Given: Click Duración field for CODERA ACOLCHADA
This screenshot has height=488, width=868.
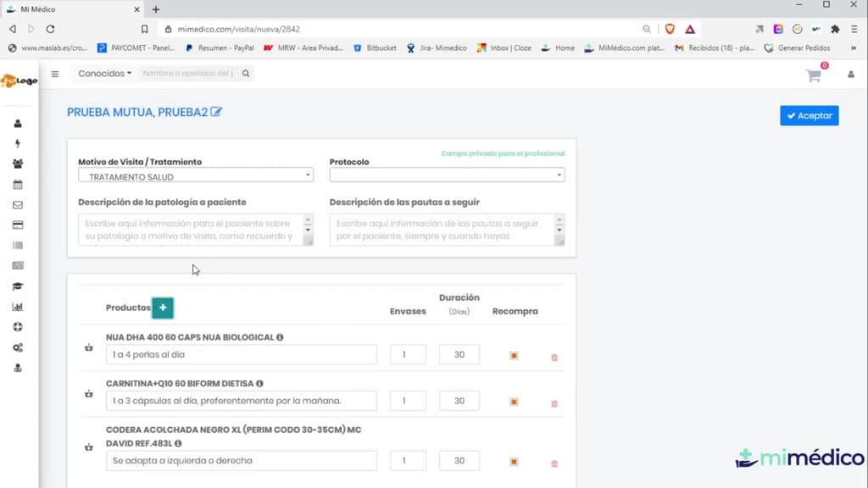Looking at the screenshot, I should (459, 460).
